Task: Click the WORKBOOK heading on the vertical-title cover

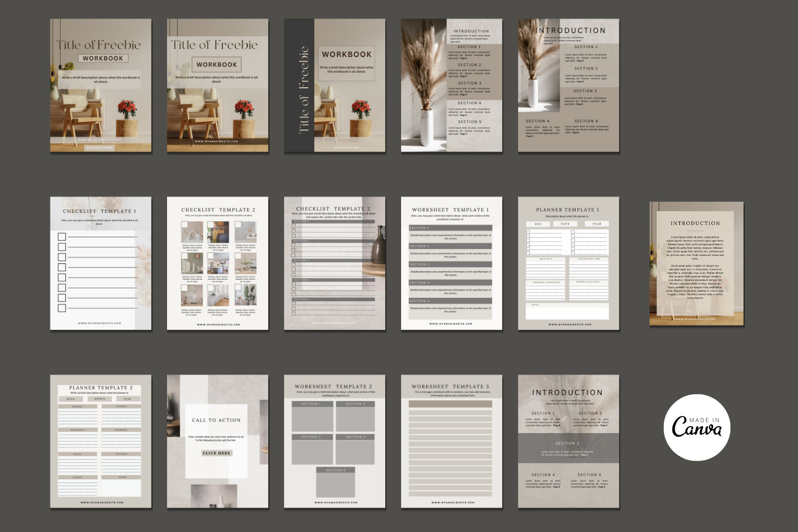Action: 347,54
